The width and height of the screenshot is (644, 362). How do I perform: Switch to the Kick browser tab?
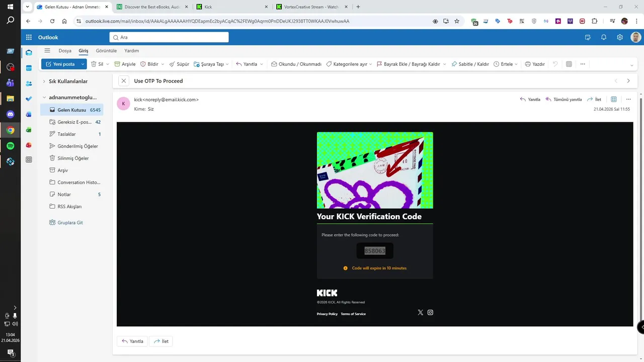(233, 7)
